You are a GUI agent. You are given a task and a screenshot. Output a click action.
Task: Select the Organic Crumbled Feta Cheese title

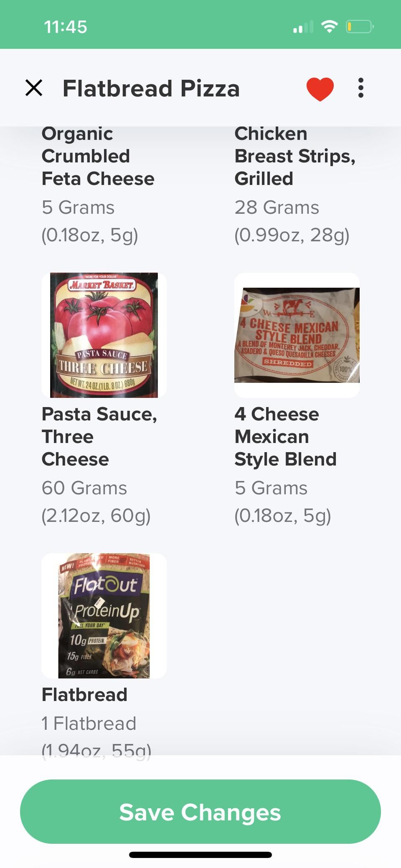[98, 156]
